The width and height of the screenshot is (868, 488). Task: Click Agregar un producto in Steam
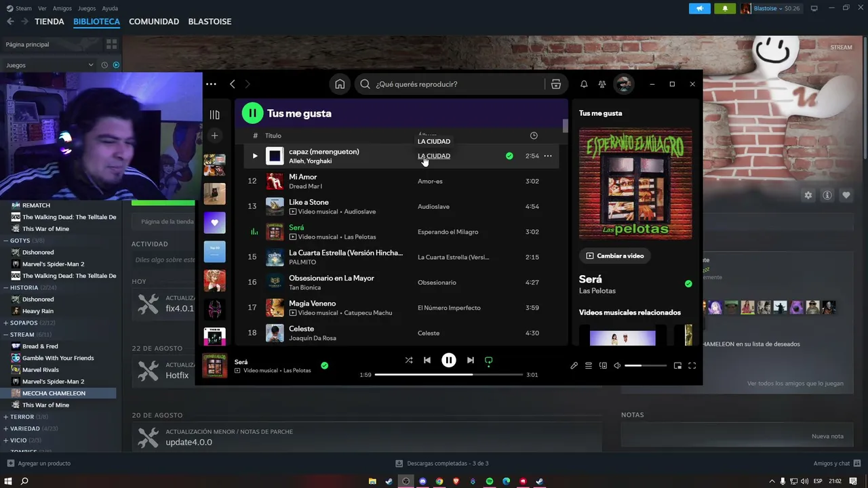(x=39, y=464)
